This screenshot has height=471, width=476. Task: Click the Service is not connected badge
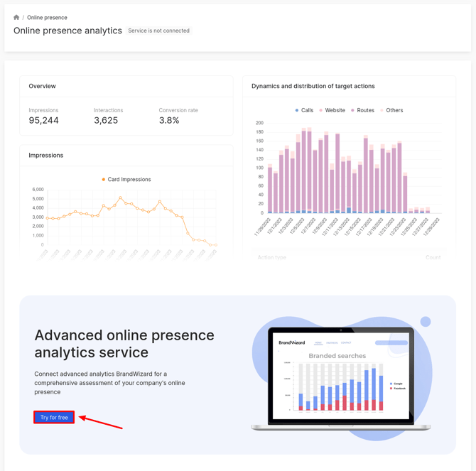pos(158,31)
